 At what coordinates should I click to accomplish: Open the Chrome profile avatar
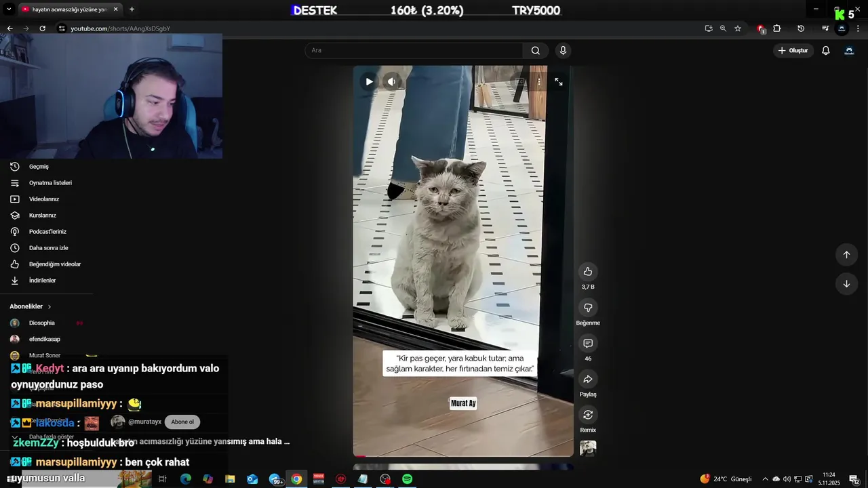(x=842, y=28)
